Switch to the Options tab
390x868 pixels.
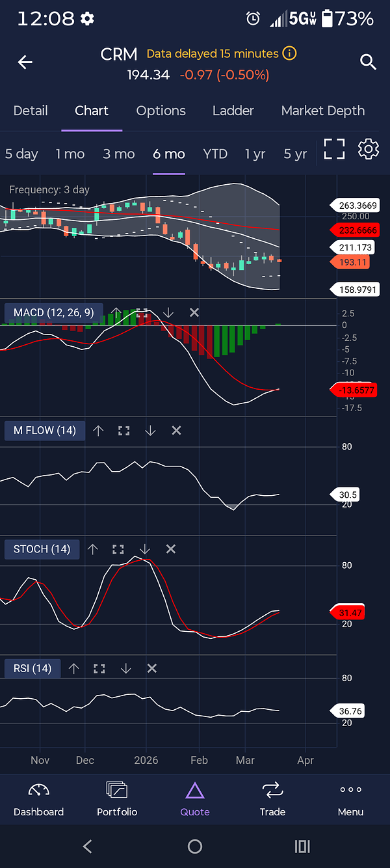coord(161,111)
